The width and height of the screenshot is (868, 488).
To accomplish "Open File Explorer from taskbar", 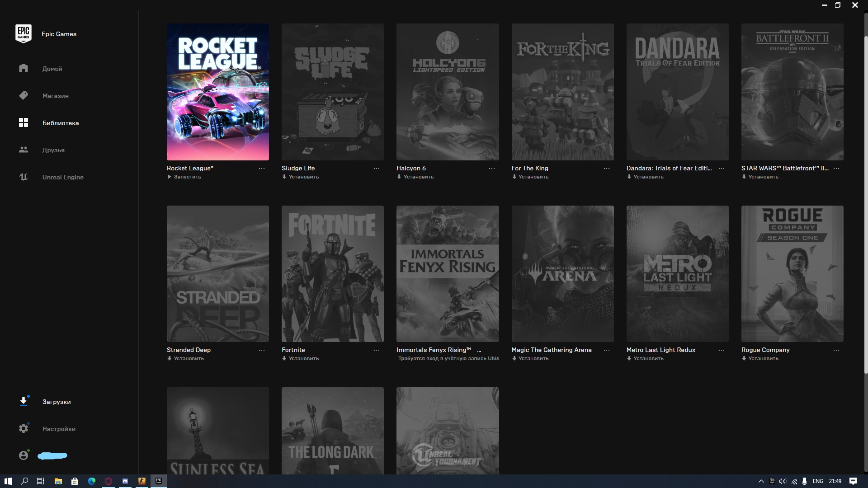I will [58, 481].
